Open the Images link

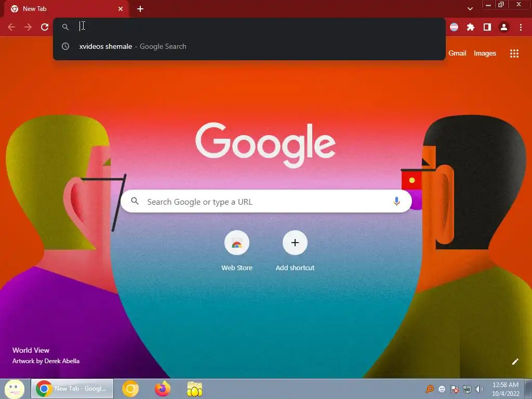pyautogui.click(x=485, y=54)
